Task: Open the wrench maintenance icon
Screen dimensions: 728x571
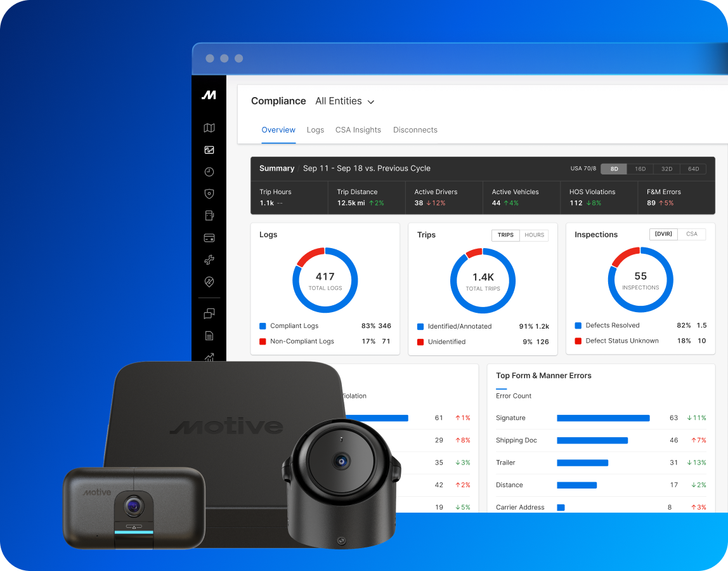Action: (x=209, y=259)
